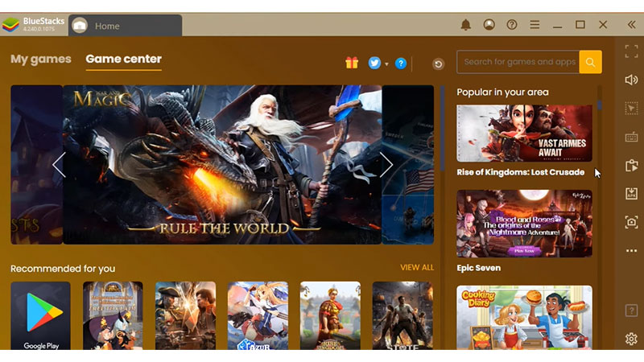Click the Home tab in title bar
Viewport: 644px width, 362px height.
coord(126,26)
